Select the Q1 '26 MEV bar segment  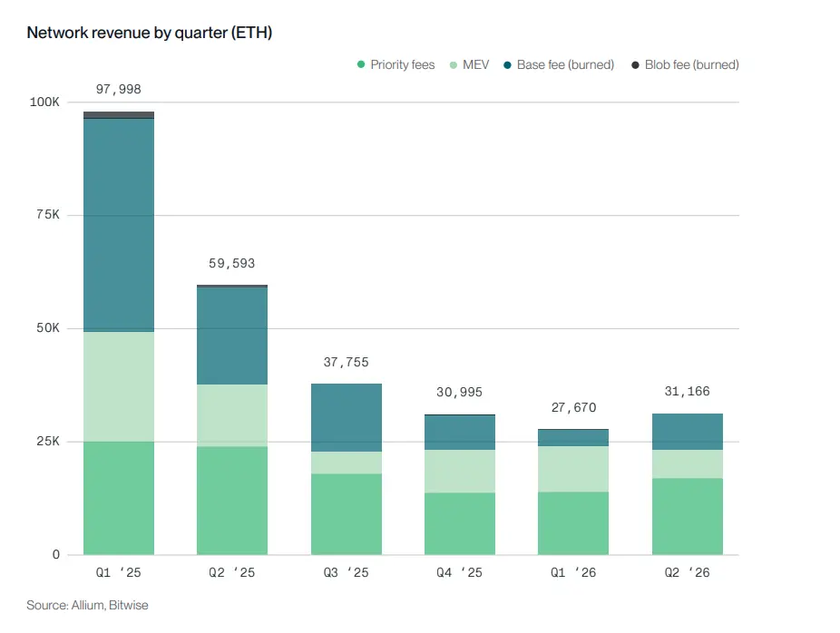(573, 469)
